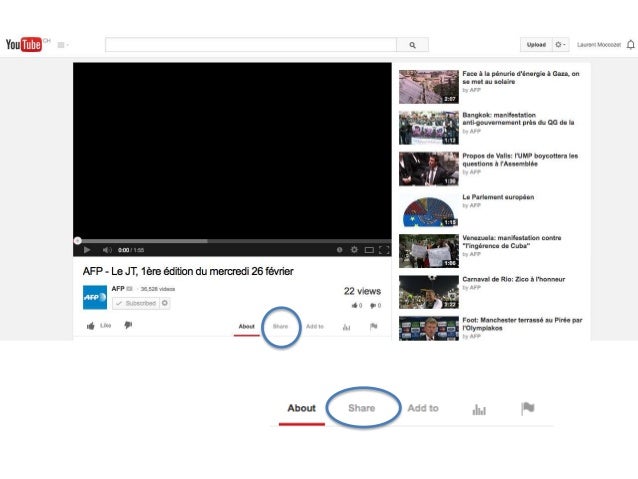
Task: Open the Gaza solar energy video thumbnail
Action: [x=428, y=87]
